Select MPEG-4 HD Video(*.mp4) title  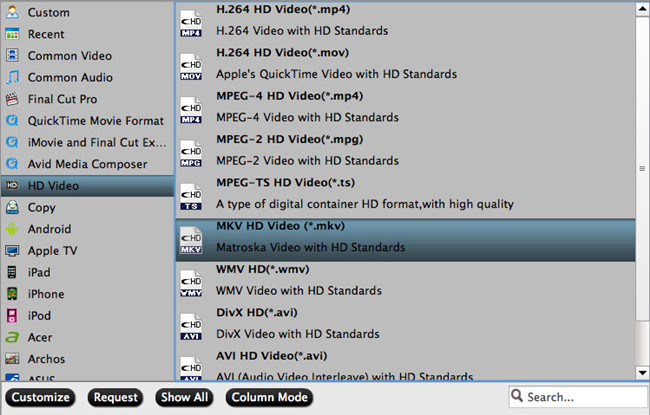290,96
